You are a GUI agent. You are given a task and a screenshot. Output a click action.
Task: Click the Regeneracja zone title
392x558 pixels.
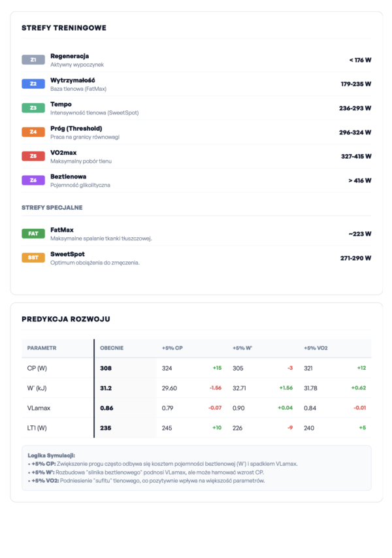[69, 56]
